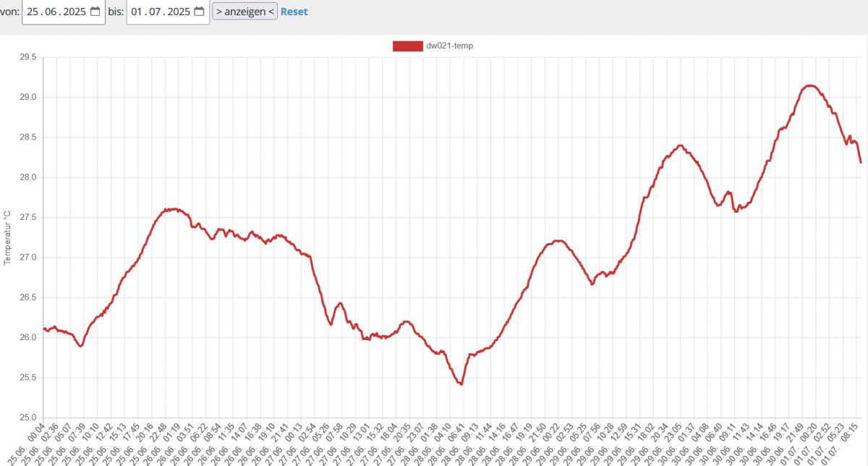Viewport: 868px width, 466px height.
Task: Select day '25' in the von date field
Action: pyautogui.click(x=33, y=12)
